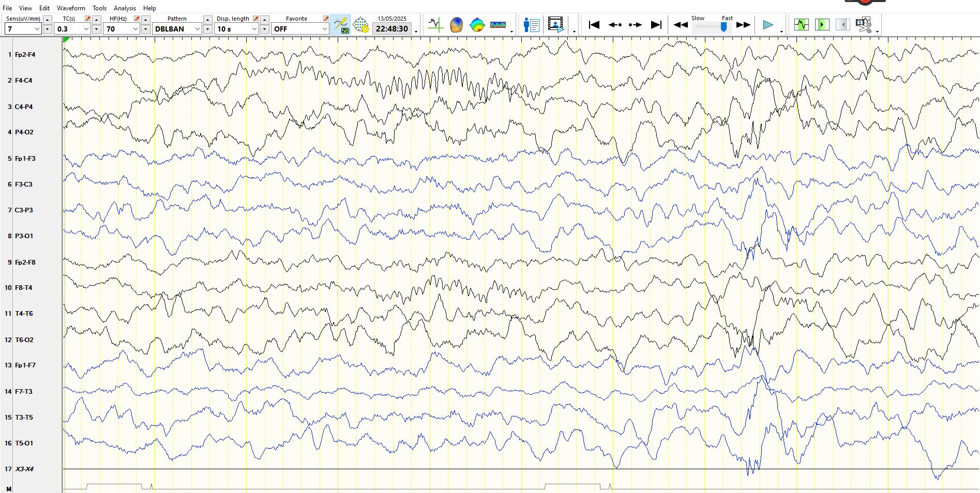Screen dimensions: 980x493
Task: Click the green page-forward icon
Action: [x=822, y=25]
